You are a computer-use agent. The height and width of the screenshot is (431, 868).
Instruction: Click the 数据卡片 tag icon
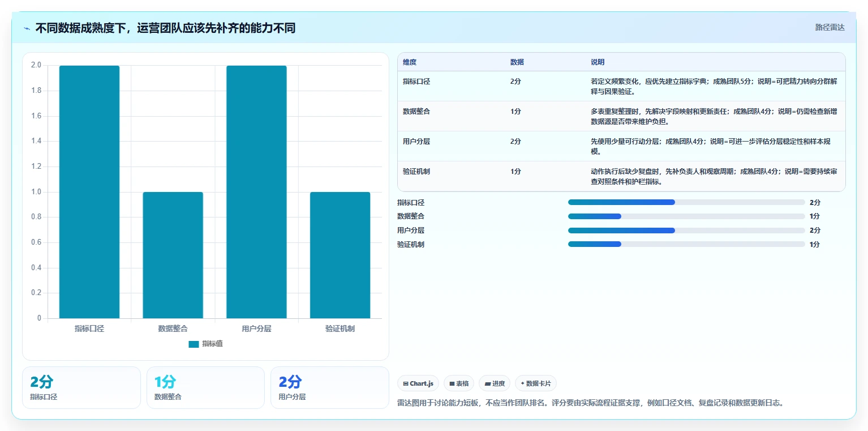tap(523, 383)
